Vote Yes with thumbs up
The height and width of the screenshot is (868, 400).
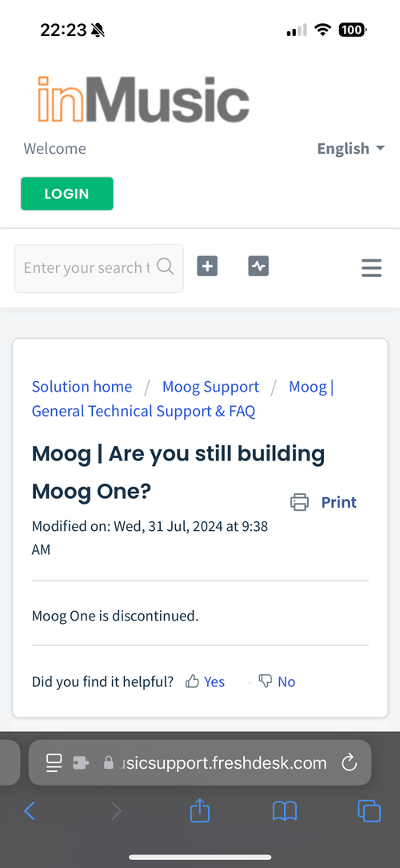(x=206, y=681)
